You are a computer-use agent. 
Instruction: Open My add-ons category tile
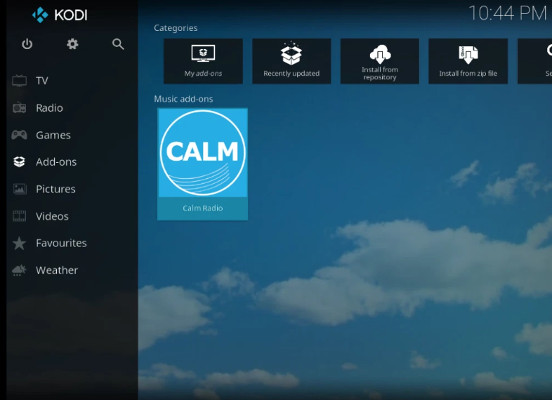click(x=203, y=61)
